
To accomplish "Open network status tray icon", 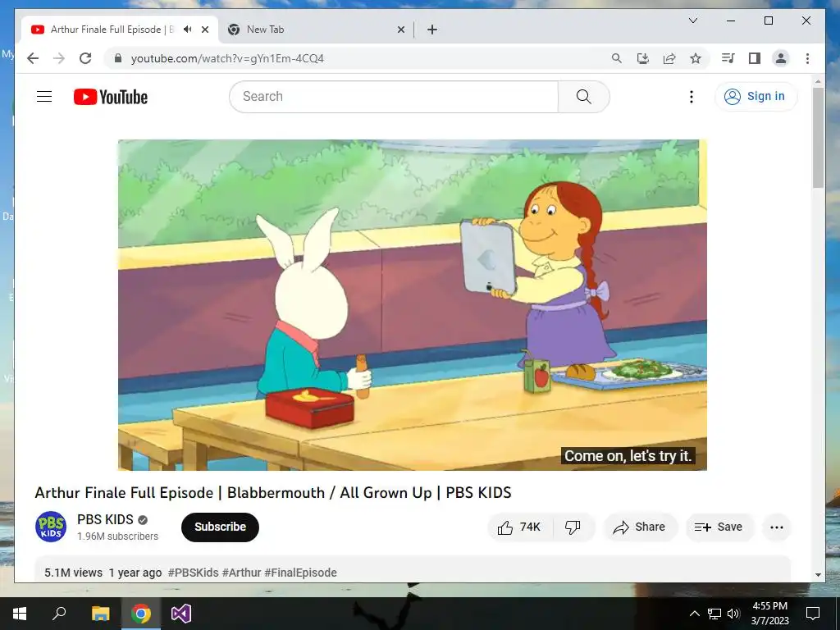I will 714,614.
